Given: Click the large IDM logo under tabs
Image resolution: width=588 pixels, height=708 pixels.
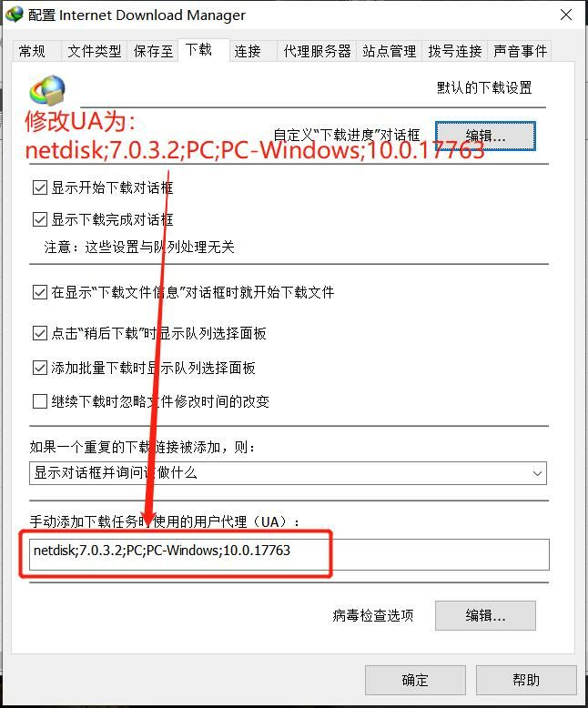Looking at the screenshot, I should [47, 90].
